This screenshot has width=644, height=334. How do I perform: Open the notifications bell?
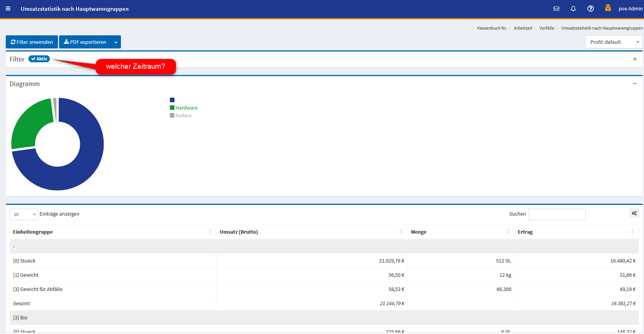point(573,8)
